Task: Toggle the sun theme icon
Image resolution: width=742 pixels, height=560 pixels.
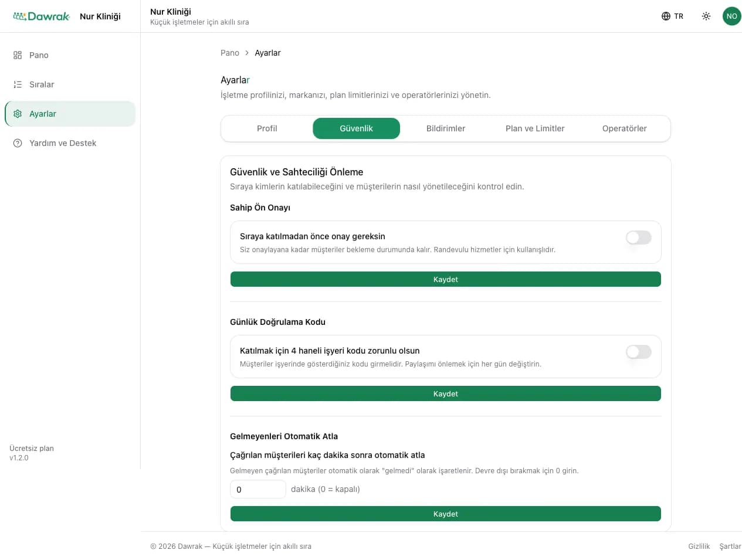Action: [706, 16]
